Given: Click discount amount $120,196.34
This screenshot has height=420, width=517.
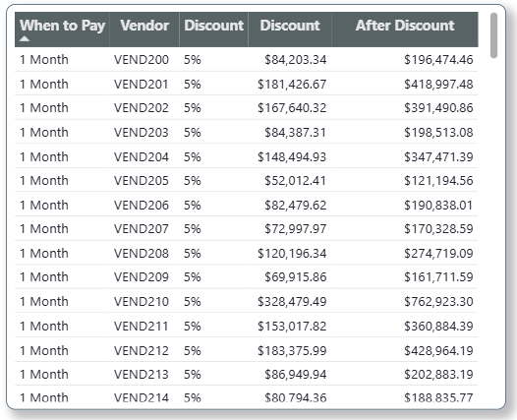Looking at the screenshot, I should [x=292, y=253].
